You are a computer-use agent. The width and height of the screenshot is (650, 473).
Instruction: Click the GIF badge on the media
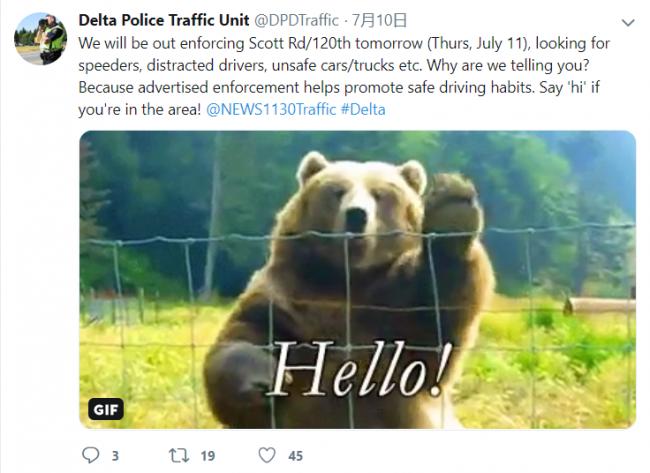tap(106, 410)
